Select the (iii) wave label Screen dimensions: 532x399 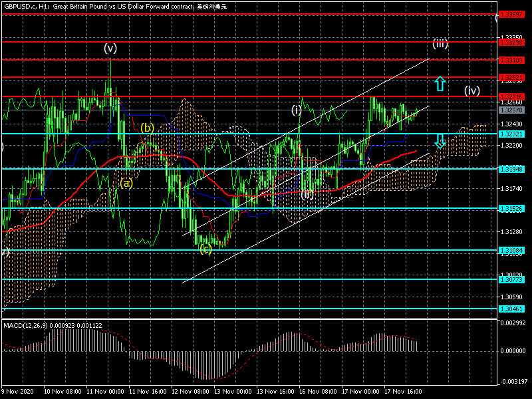pyautogui.click(x=440, y=44)
